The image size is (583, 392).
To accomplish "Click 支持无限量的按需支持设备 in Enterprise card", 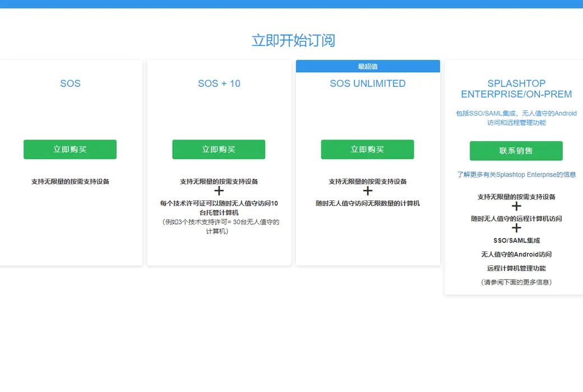I will pos(516,197).
